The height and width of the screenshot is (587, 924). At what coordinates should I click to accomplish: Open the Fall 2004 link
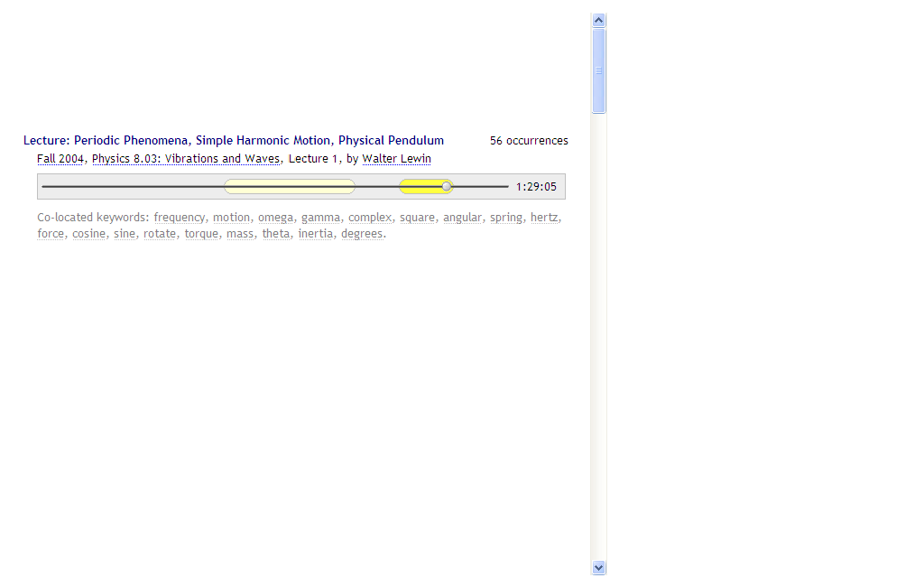pyautogui.click(x=60, y=159)
